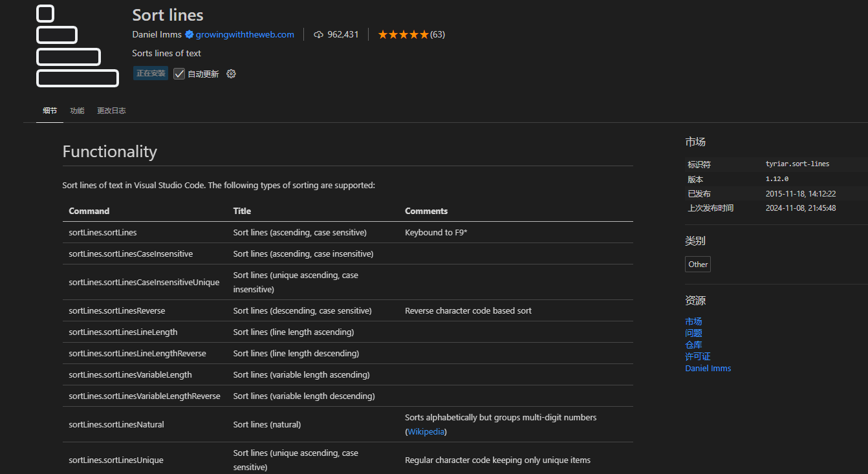This screenshot has width=868, height=474.
Task: Open the 许可证 resource link
Action: (698, 356)
